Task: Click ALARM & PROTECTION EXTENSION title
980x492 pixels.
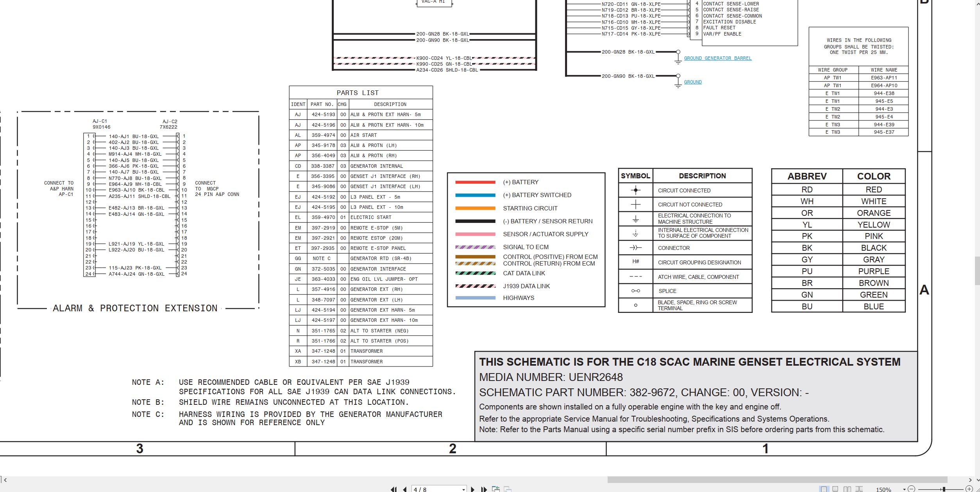Action: [x=135, y=309]
